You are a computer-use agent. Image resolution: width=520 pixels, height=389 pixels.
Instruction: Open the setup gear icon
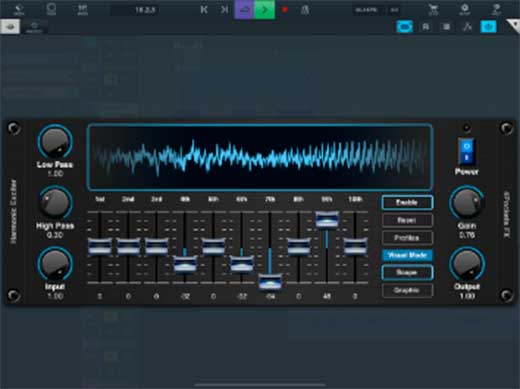coord(465,9)
